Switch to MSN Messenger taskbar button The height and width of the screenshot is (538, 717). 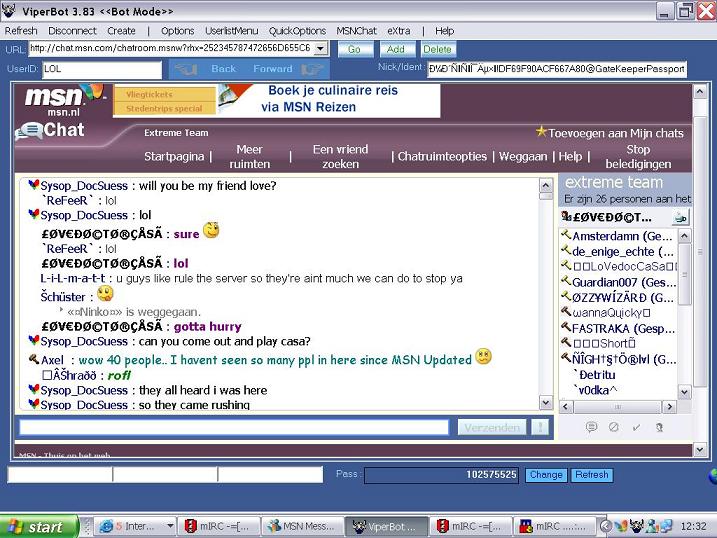click(302, 527)
